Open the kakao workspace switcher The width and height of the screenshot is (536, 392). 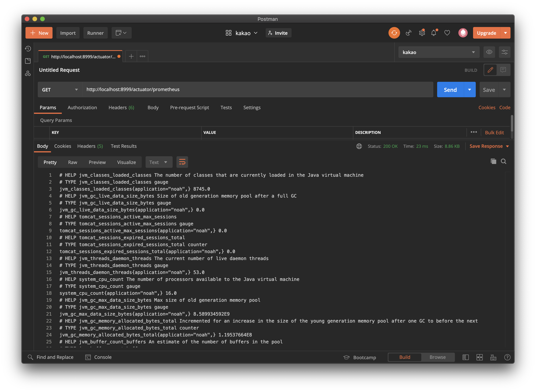242,33
